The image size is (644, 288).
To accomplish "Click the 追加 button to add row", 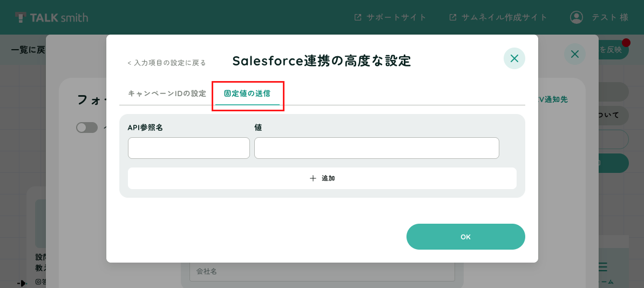I will click(x=322, y=178).
